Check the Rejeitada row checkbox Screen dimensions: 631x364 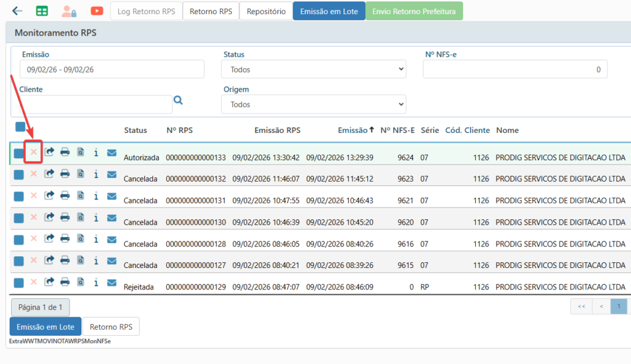[x=19, y=283]
